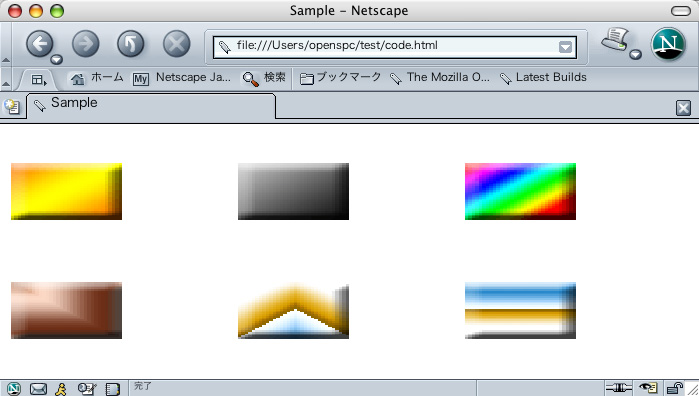
Task: Open the new tab button left of Sample tab
Action: pos(11,107)
